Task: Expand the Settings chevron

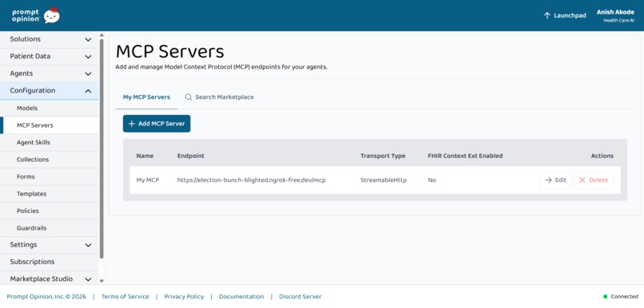Action: pyautogui.click(x=88, y=245)
